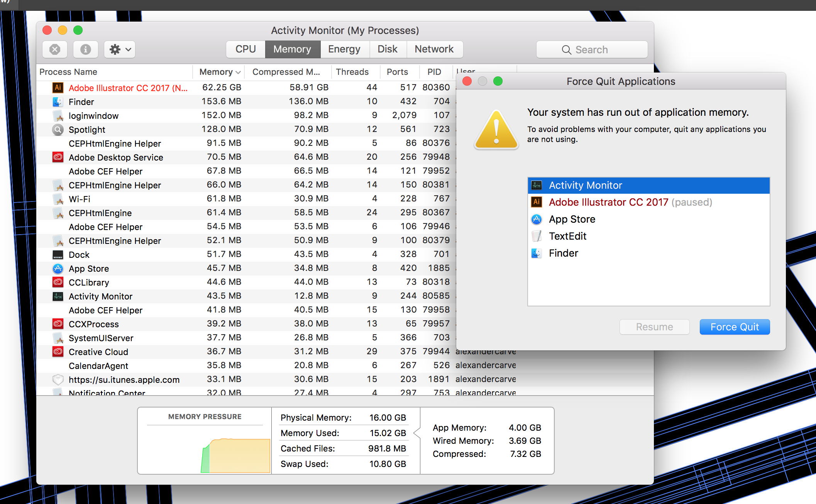Open the gear actions dropdown menu
The height and width of the screenshot is (504, 816).
tap(120, 49)
